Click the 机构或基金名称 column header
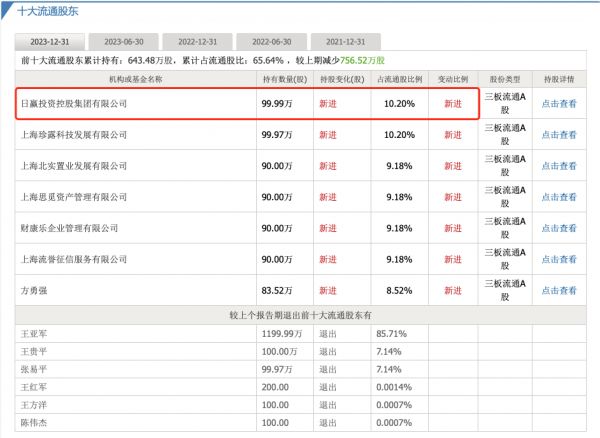 [134, 77]
